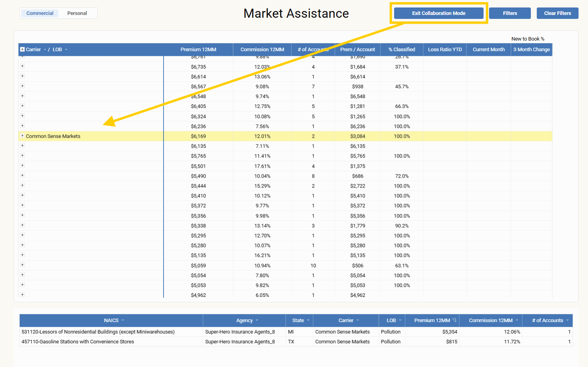Expand the Common Sense Markets row
The image size is (588, 367).
(22, 136)
